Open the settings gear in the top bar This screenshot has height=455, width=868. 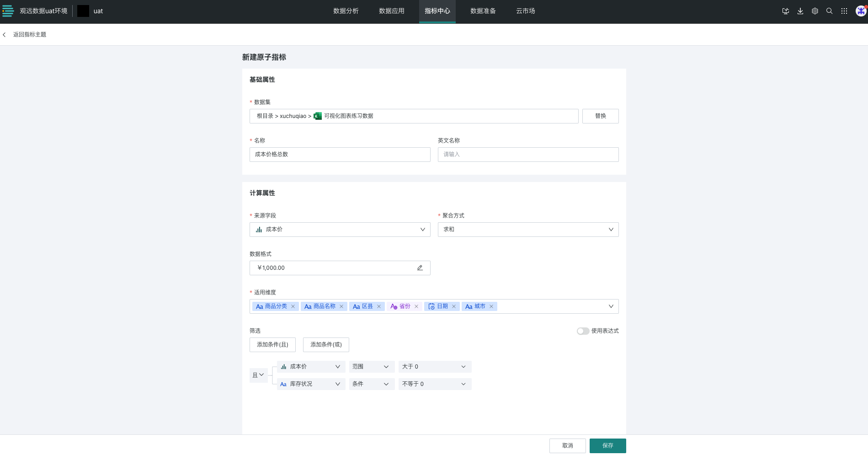pos(815,11)
